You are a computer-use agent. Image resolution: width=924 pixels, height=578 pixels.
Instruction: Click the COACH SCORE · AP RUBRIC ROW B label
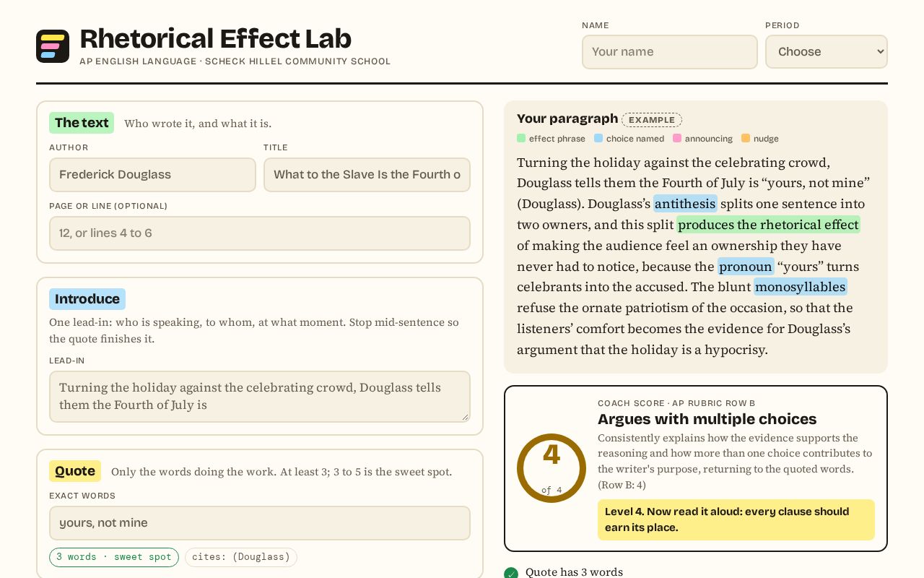point(676,403)
